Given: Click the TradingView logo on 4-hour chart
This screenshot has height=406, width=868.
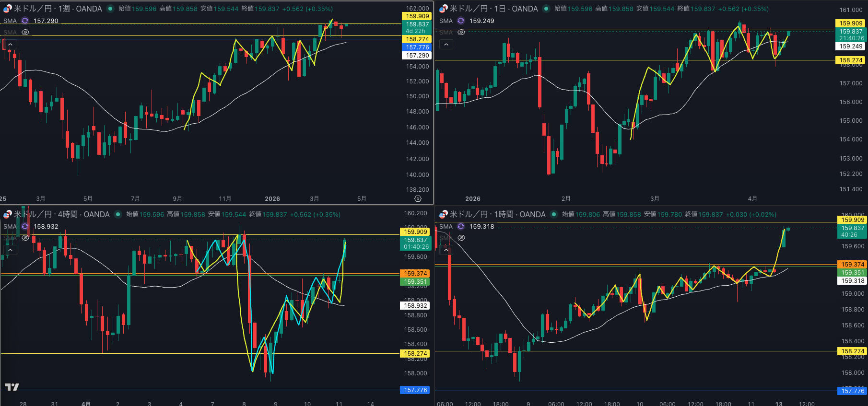Looking at the screenshot, I should [x=12, y=387].
